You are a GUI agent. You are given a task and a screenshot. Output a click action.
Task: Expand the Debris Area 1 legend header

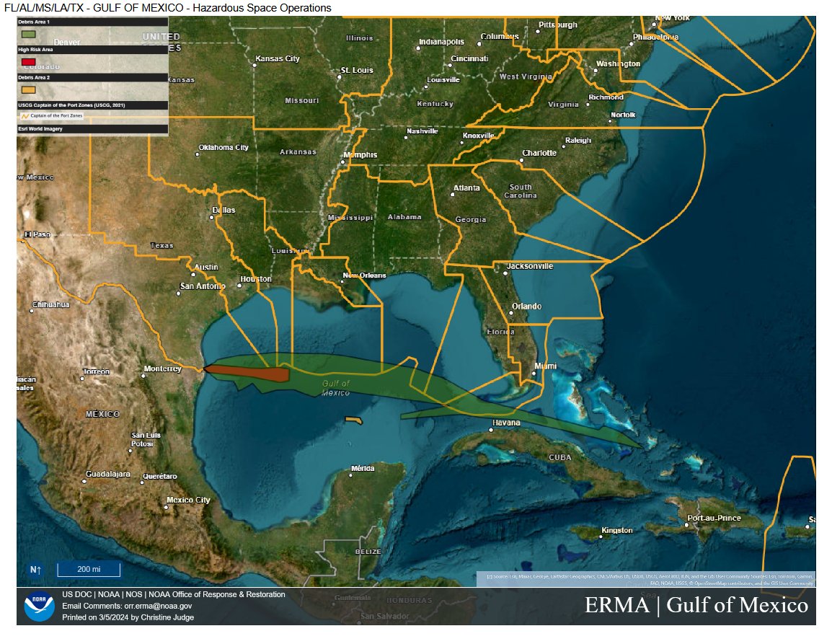pyautogui.click(x=92, y=22)
